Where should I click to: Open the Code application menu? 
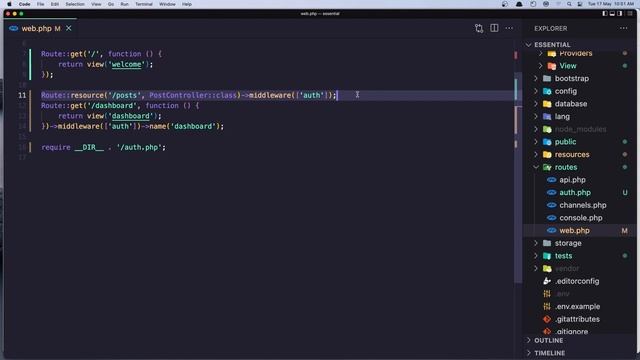24,4
